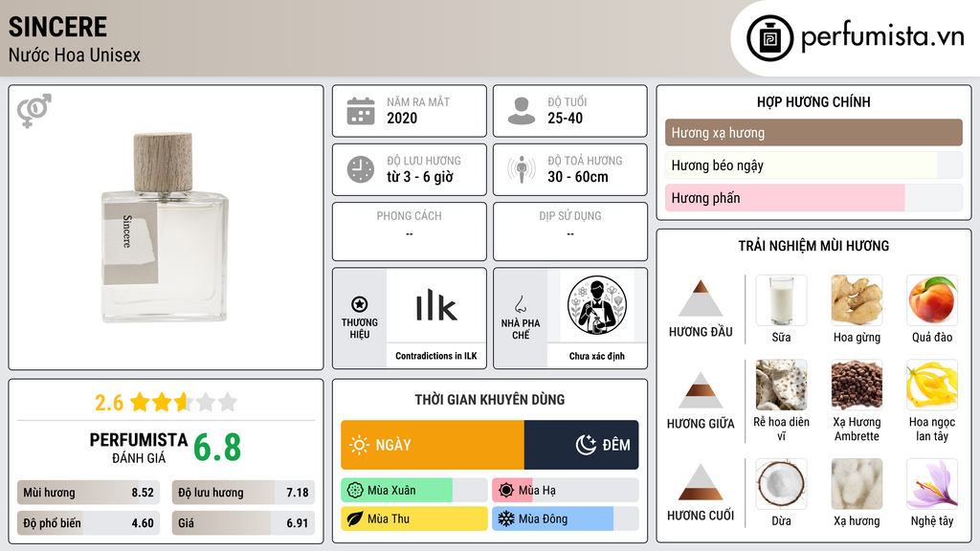Click the age range value 25-40

point(565,118)
